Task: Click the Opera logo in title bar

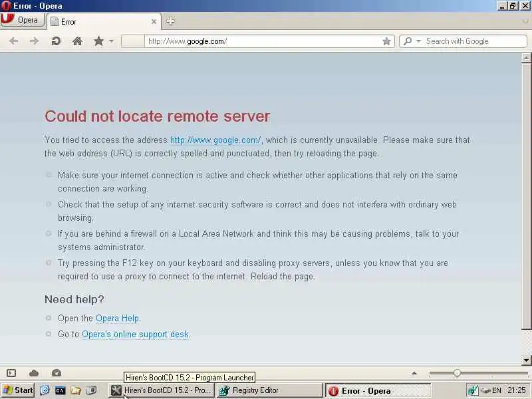Action: (6, 6)
